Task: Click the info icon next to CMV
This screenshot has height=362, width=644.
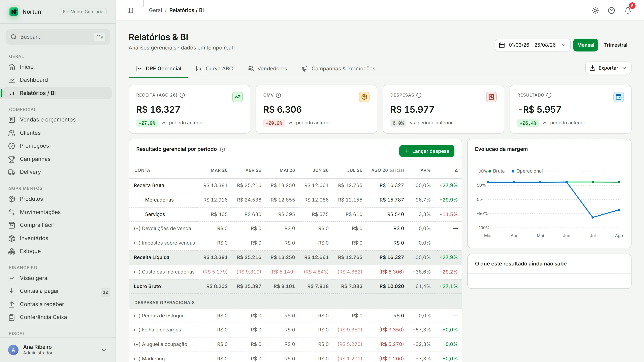Action: [278, 95]
